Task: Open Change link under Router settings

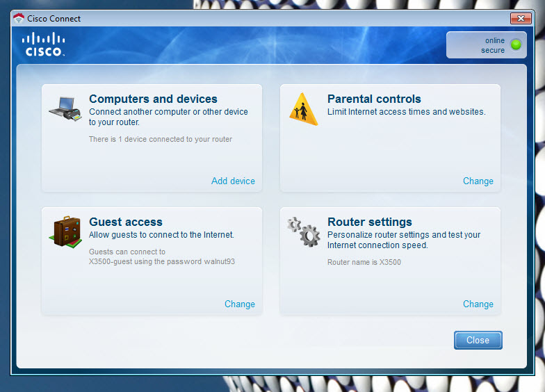Action: pyautogui.click(x=478, y=304)
